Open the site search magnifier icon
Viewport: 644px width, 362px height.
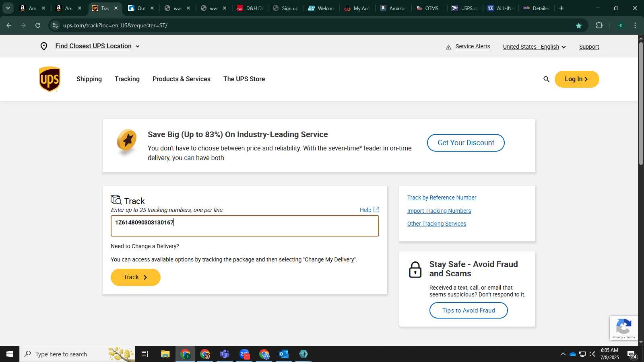(x=546, y=79)
